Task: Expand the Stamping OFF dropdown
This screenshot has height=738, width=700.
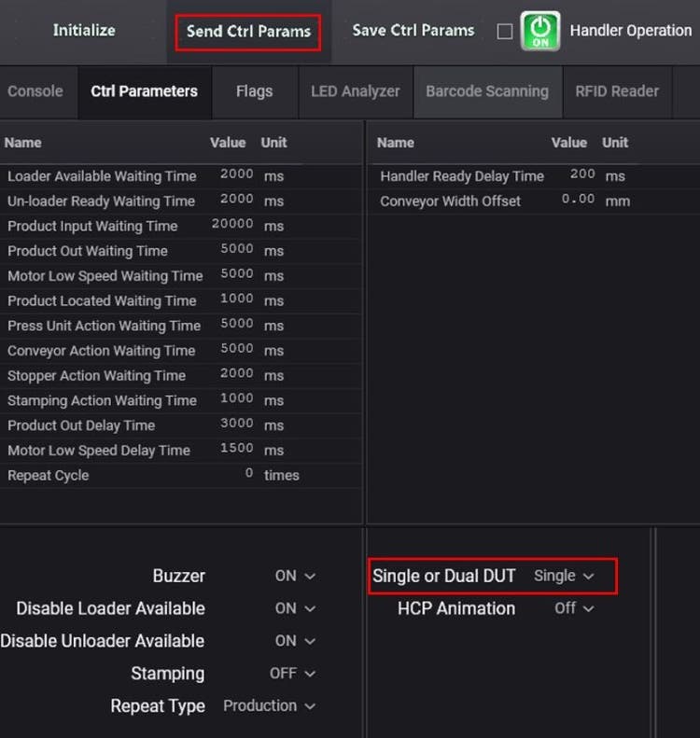Action: [293, 674]
